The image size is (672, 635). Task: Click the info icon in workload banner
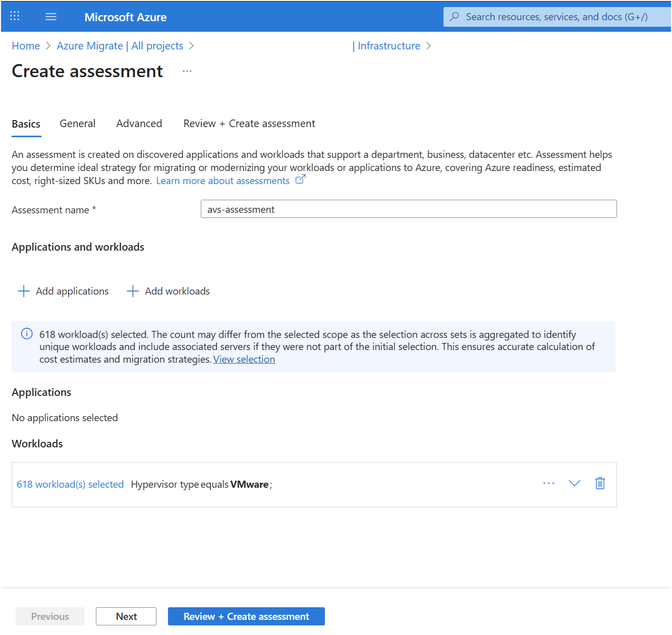[x=27, y=334]
